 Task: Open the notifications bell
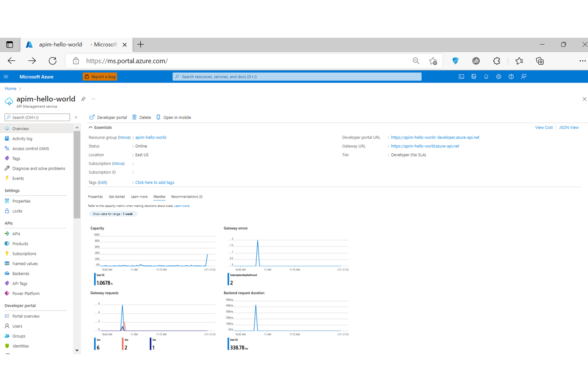(486, 76)
